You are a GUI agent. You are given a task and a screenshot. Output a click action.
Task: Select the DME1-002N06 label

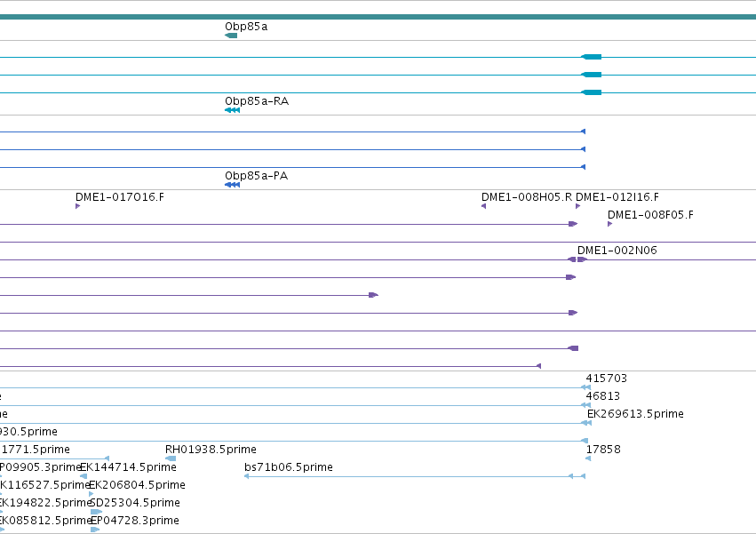click(617, 251)
